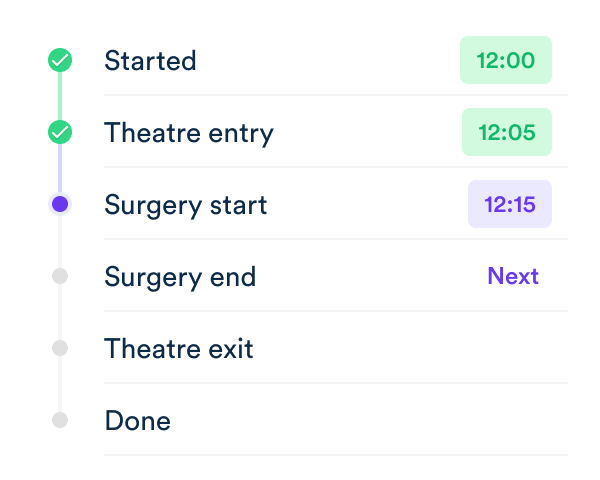600x480 pixels.
Task: Click the grey line below Surgery start
Action: pos(60,242)
